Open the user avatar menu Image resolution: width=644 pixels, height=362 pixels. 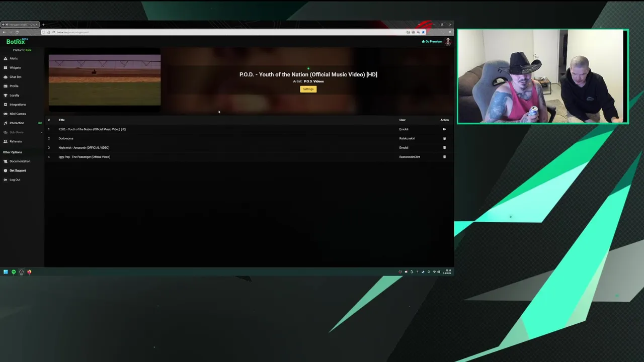click(x=448, y=42)
